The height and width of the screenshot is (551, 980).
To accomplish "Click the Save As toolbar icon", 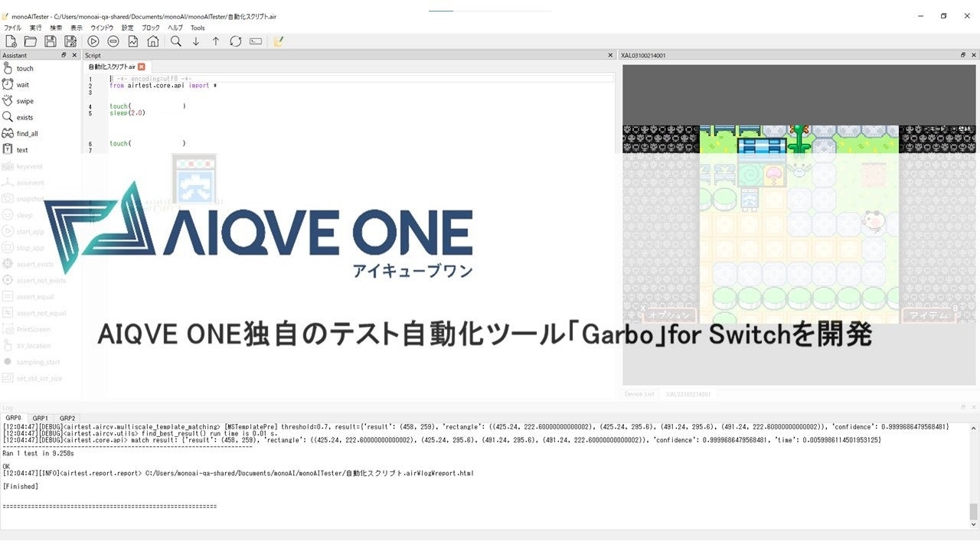I will click(70, 41).
